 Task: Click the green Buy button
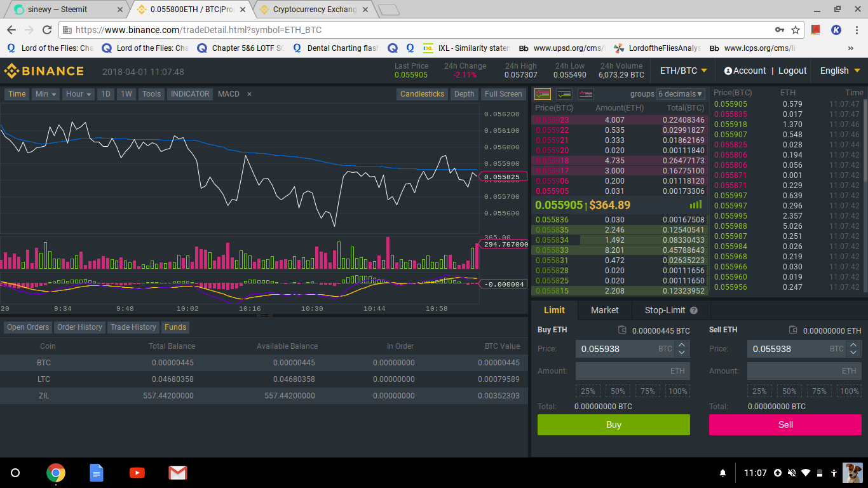point(614,425)
